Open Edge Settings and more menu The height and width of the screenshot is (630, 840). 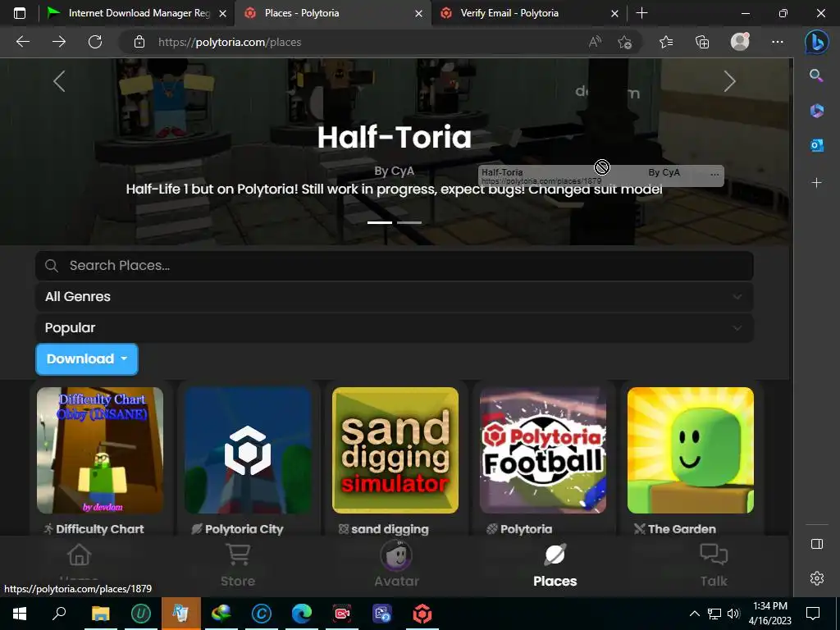(x=778, y=42)
